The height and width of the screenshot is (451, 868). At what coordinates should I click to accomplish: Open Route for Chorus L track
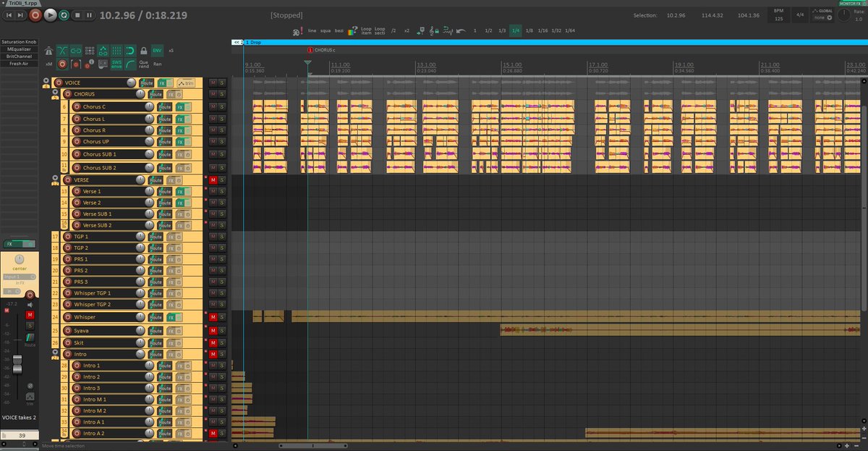165,119
